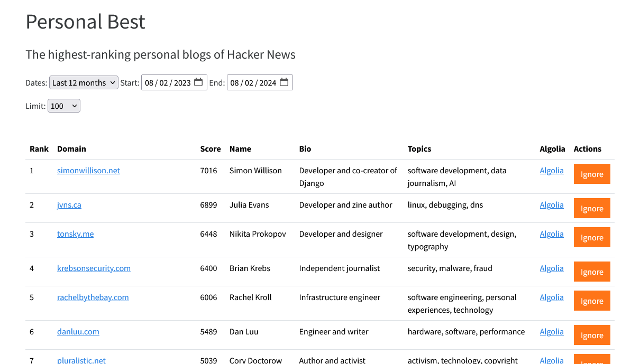Open the Algolia link for Brian Krebs
This screenshot has width=640, height=364.
tap(552, 268)
